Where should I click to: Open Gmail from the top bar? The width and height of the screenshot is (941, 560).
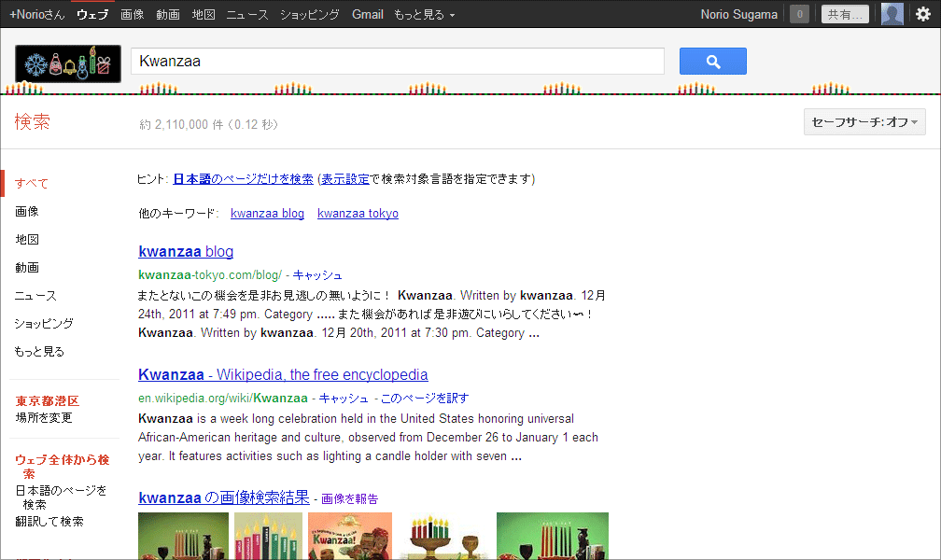click(367, 14)
